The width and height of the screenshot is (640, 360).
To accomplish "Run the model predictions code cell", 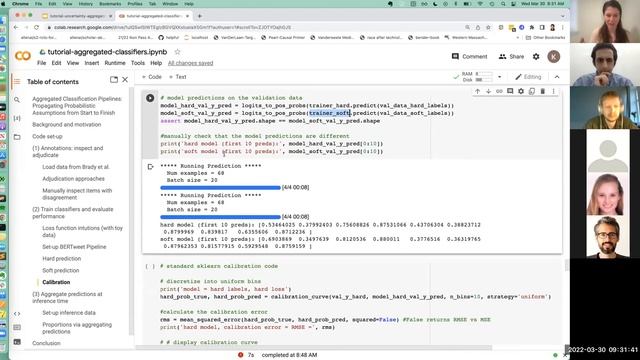I will point(150,98).
